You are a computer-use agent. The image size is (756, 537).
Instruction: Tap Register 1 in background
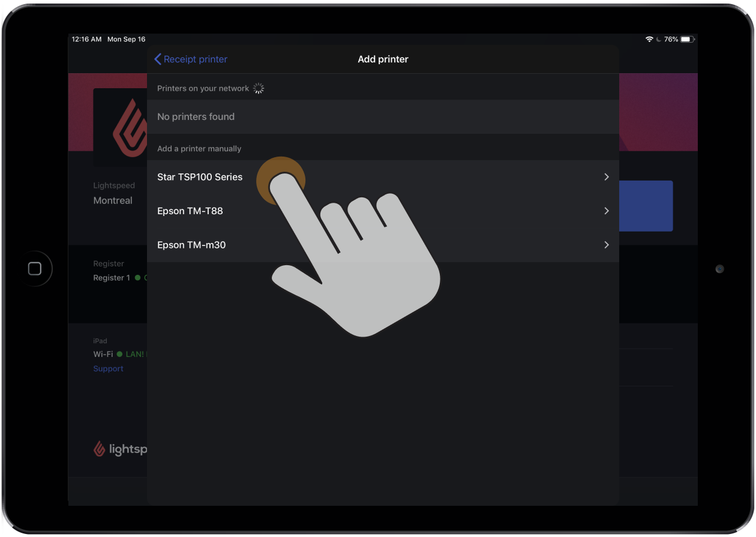[112, 278]
